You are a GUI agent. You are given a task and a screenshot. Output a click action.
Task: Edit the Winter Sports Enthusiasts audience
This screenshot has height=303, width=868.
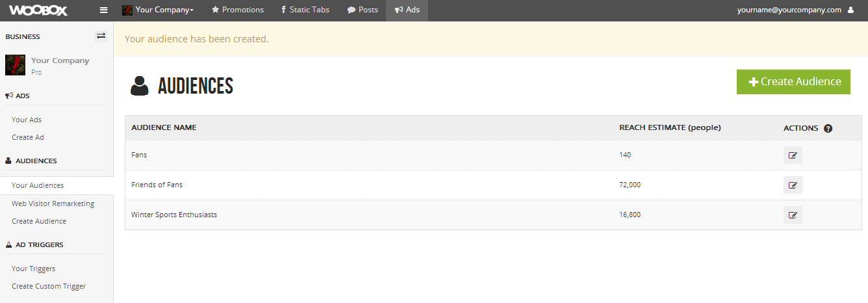click(x=793, y=215)
